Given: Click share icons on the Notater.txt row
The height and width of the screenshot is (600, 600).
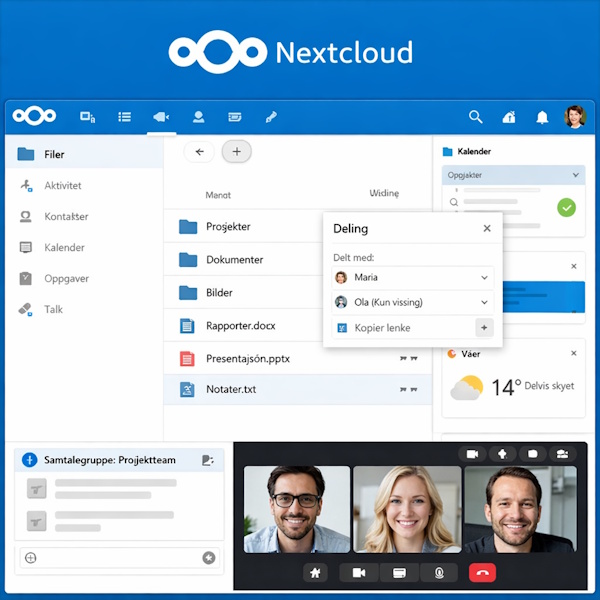Looking at the screenshot, I should click(408, 390).
